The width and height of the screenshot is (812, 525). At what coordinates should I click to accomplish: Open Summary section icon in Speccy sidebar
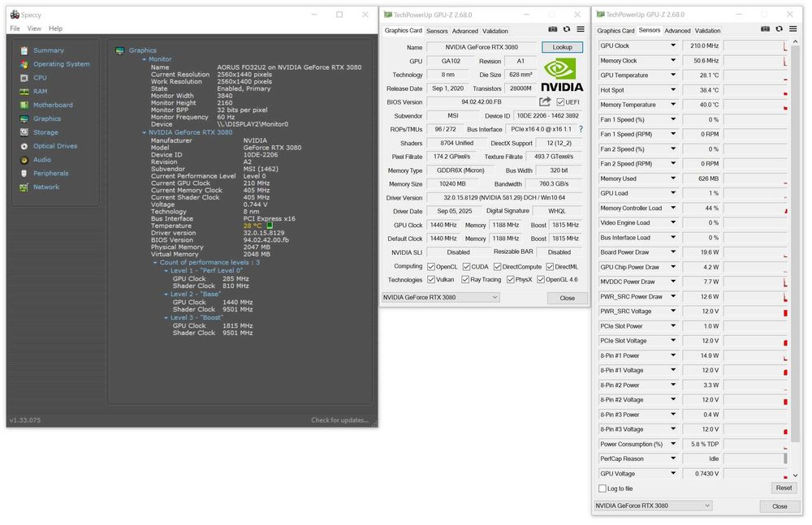coord(24,51)
